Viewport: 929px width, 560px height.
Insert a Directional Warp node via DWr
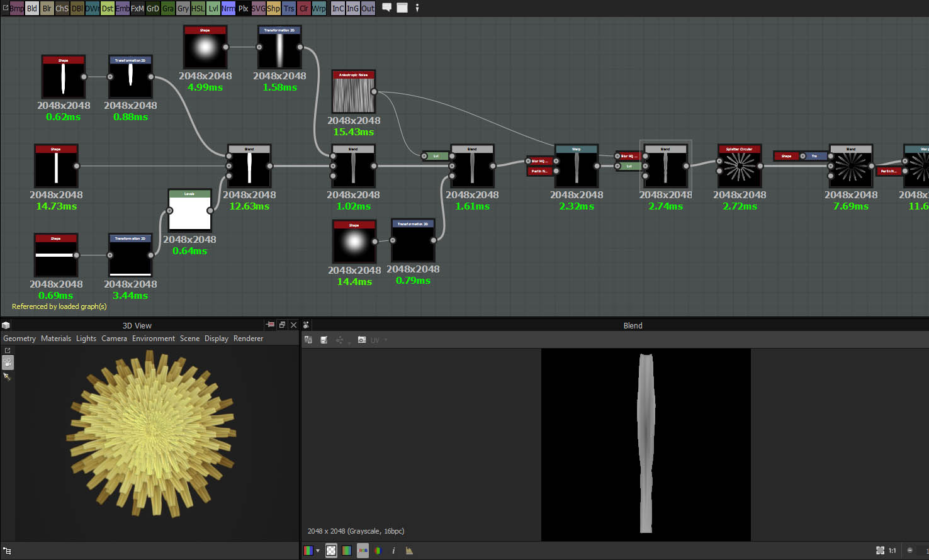pos(92,8)
